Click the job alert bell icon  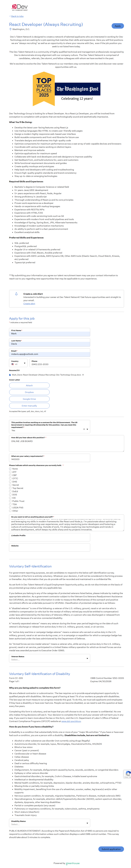pos(16,294)
